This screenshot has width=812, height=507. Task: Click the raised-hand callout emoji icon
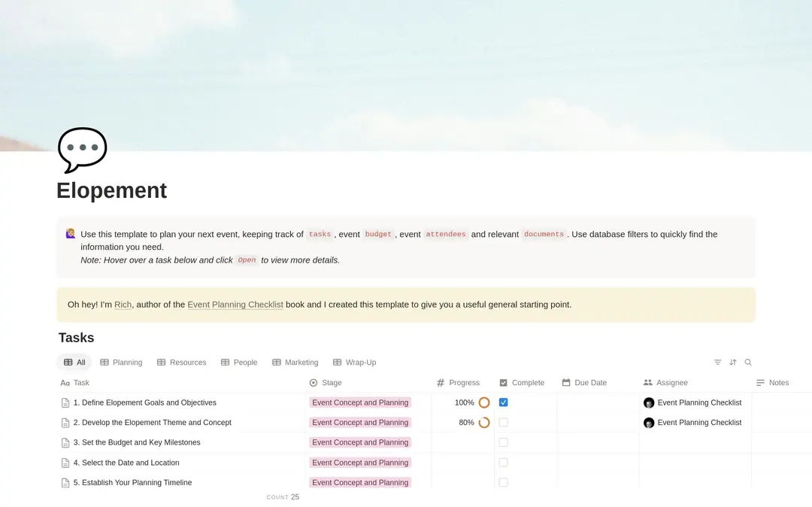point(71,234)
